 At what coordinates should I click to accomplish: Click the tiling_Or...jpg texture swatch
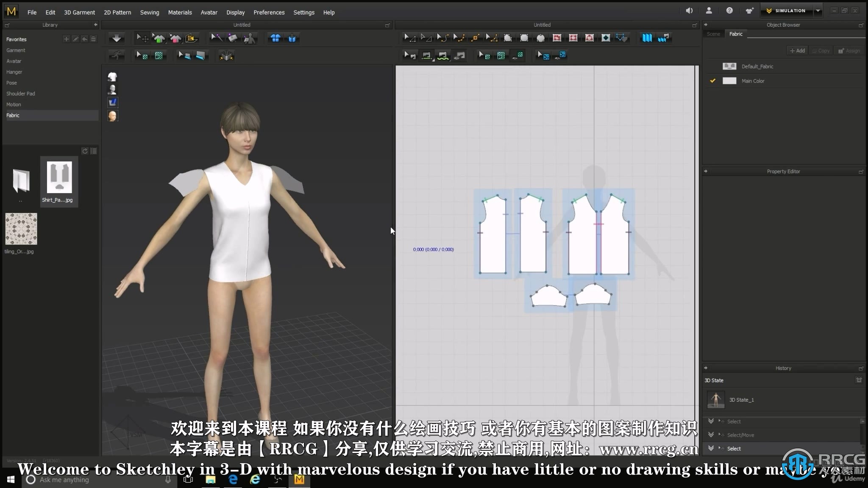tap(21, 230)
